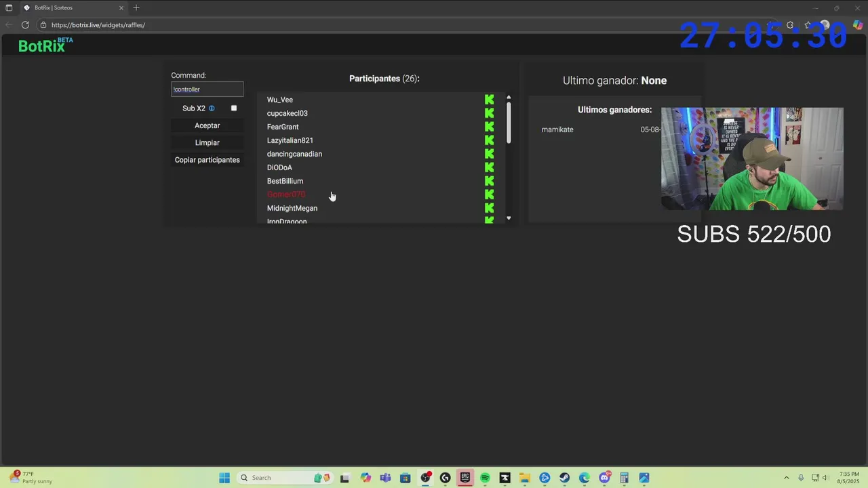The image size is (868, 488).
Task: Open Steam from the taskbar
Action: click(564, 478)
